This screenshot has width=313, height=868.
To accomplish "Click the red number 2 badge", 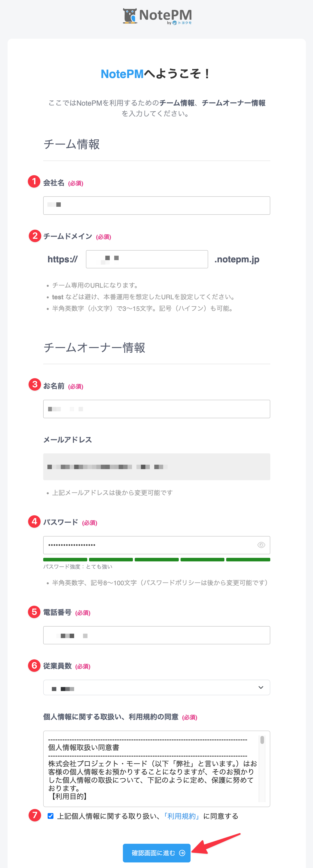I will (35, 235).
